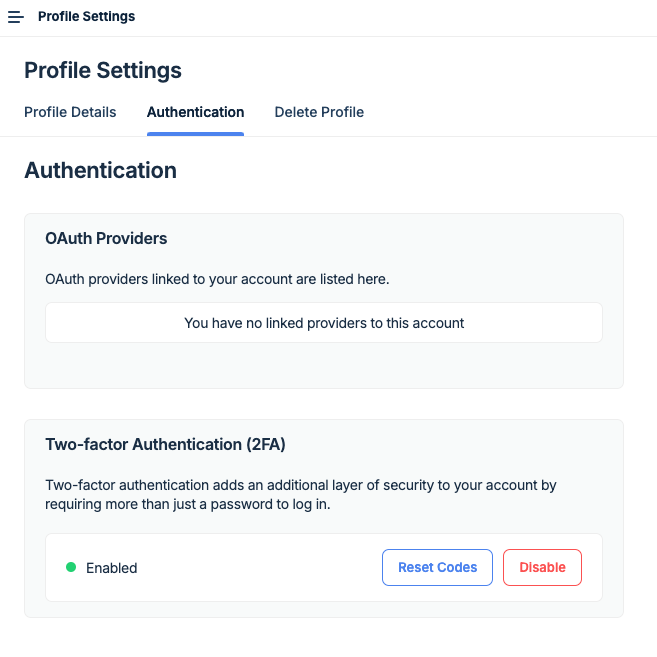Go to the Delete Profile tab
657x657 pixels.
click(319, 112)
